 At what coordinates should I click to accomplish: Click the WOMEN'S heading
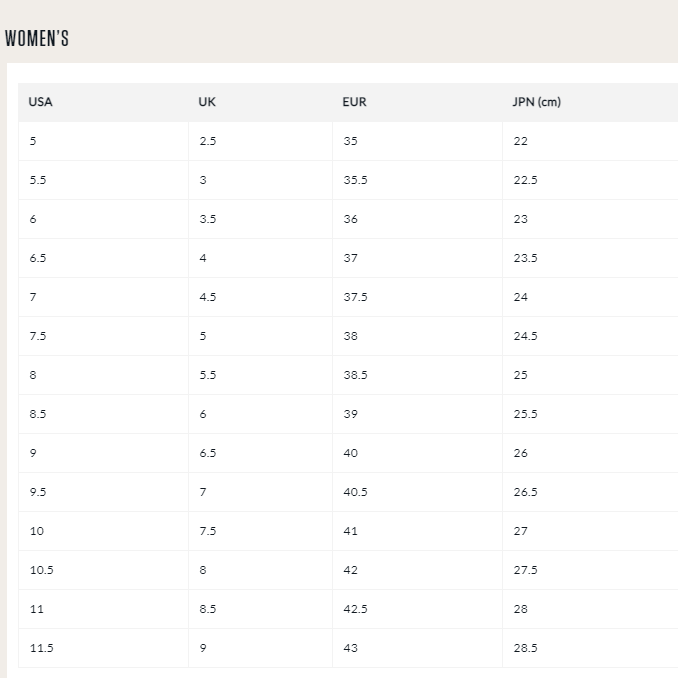[37, 39]
